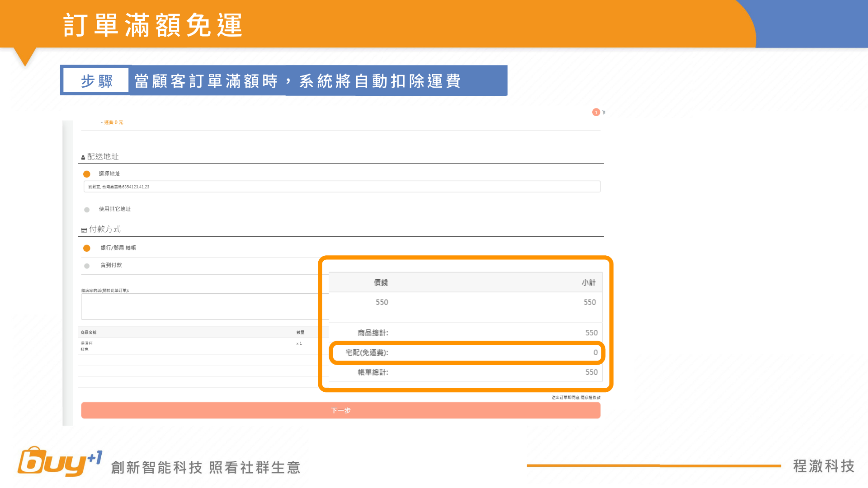Select the 選擇地址 radio button
Screen dimensions: 868x488
click(87, 174)
